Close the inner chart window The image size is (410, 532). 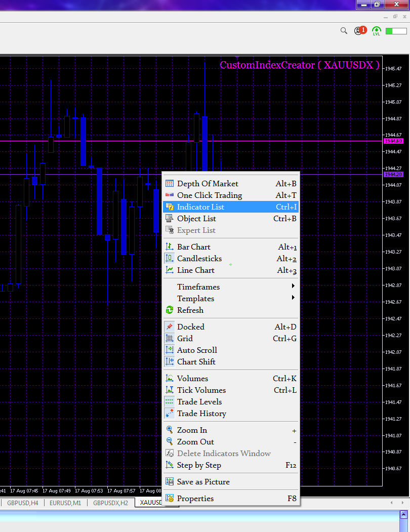(404, 16)
